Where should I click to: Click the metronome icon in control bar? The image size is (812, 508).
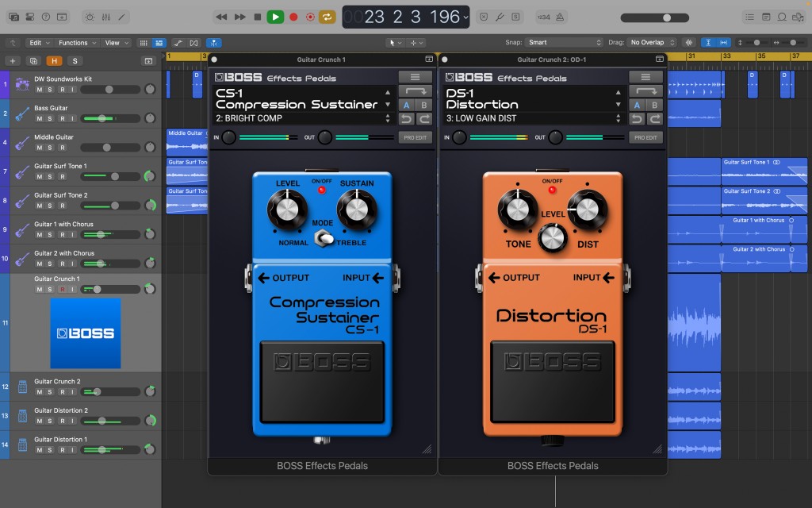click(x=560, y=17)
